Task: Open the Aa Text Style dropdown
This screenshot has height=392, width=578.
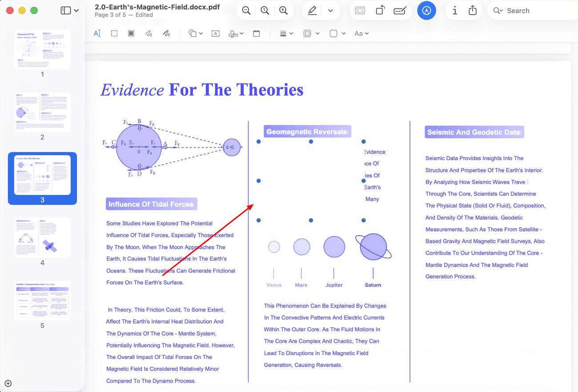Action: (x=361, y=33)
